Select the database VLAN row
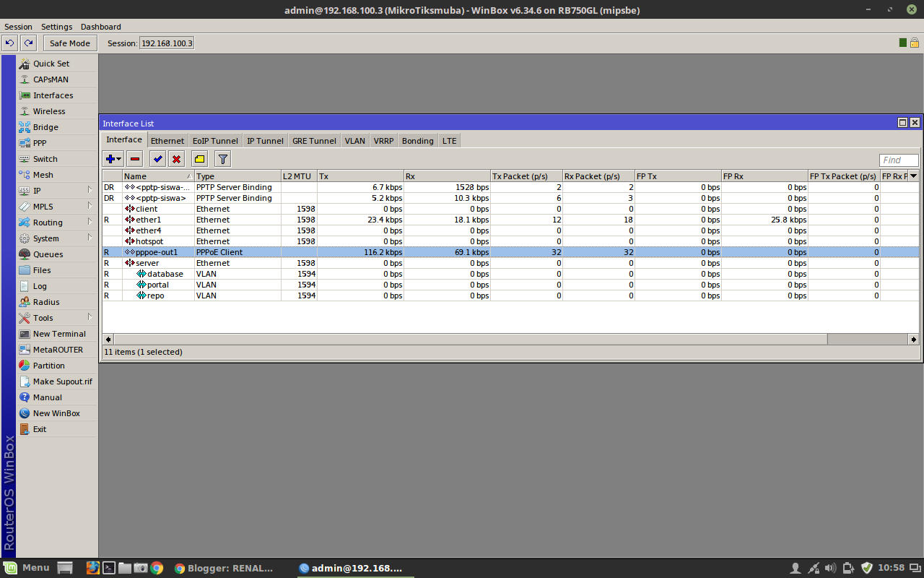Screen dimensions: 924x578 (510, 274)
